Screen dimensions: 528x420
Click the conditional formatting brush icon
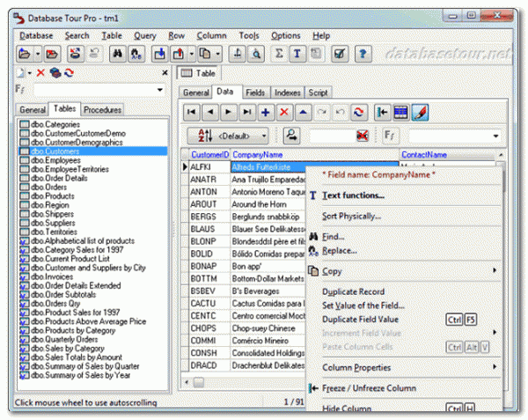point(420,112)
